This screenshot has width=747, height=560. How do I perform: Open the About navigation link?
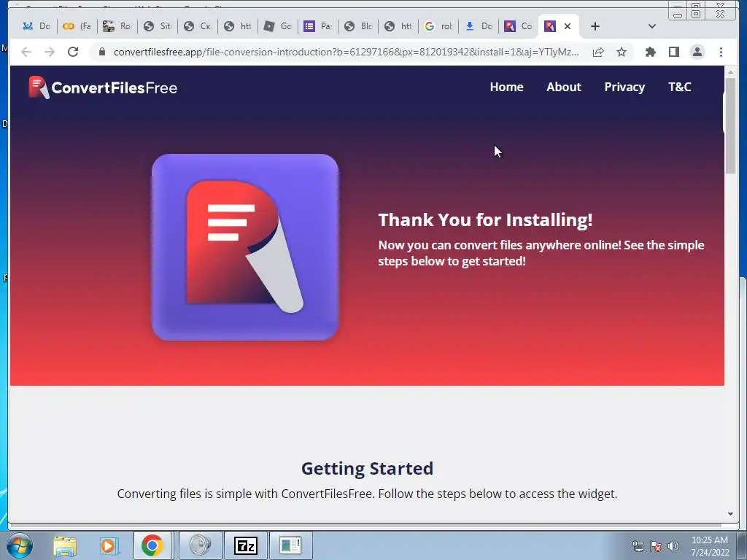click(564, 87)
